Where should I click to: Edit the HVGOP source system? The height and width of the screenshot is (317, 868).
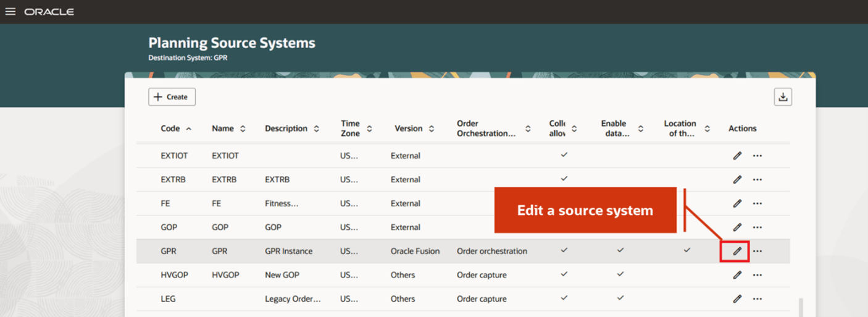(x=737, y=275)
